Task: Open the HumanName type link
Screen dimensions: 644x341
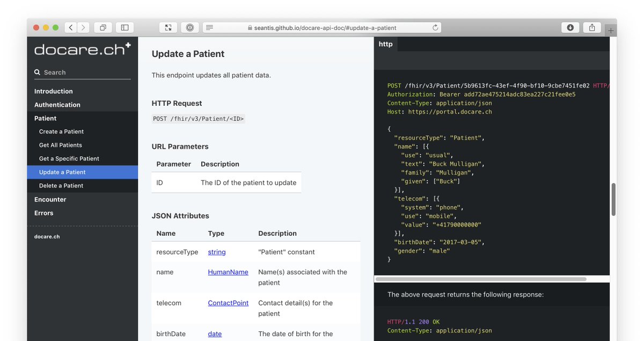Action: (x=228, y=272)
